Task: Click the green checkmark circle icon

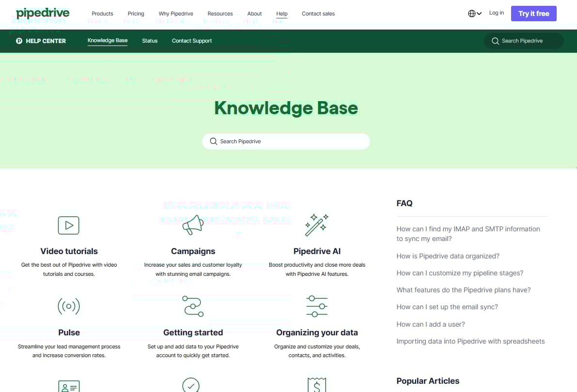Action: click(x=191, y=386)
